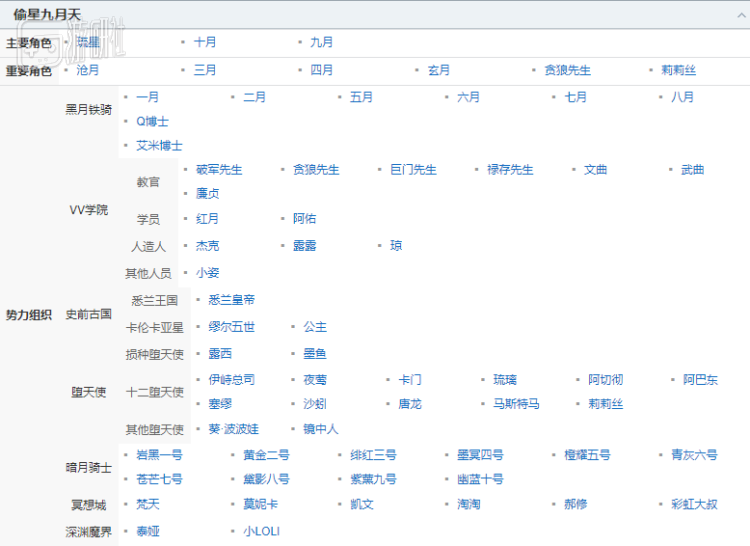
Task: Open the 红月 student link
Action: pos(207,218)
